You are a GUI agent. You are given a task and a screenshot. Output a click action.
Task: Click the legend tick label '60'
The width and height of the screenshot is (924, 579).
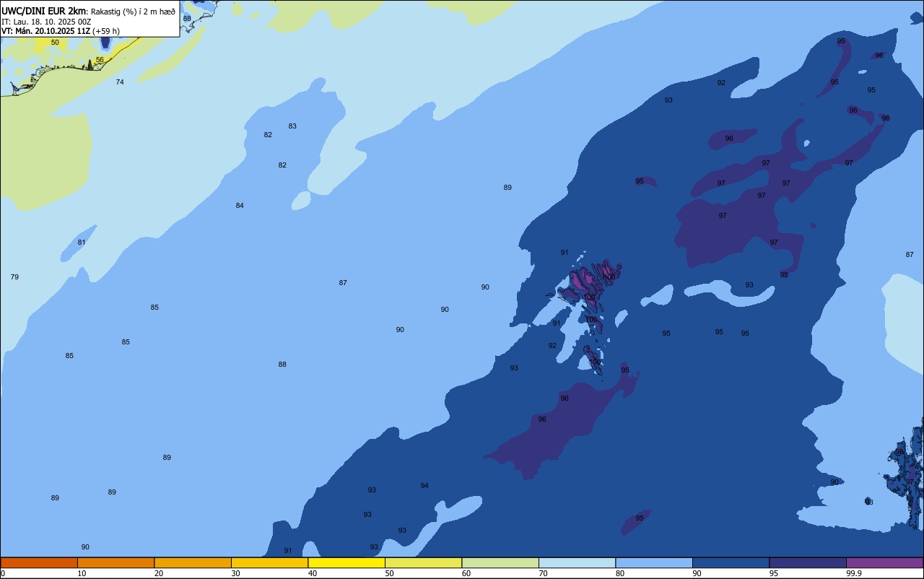(466, 573)
